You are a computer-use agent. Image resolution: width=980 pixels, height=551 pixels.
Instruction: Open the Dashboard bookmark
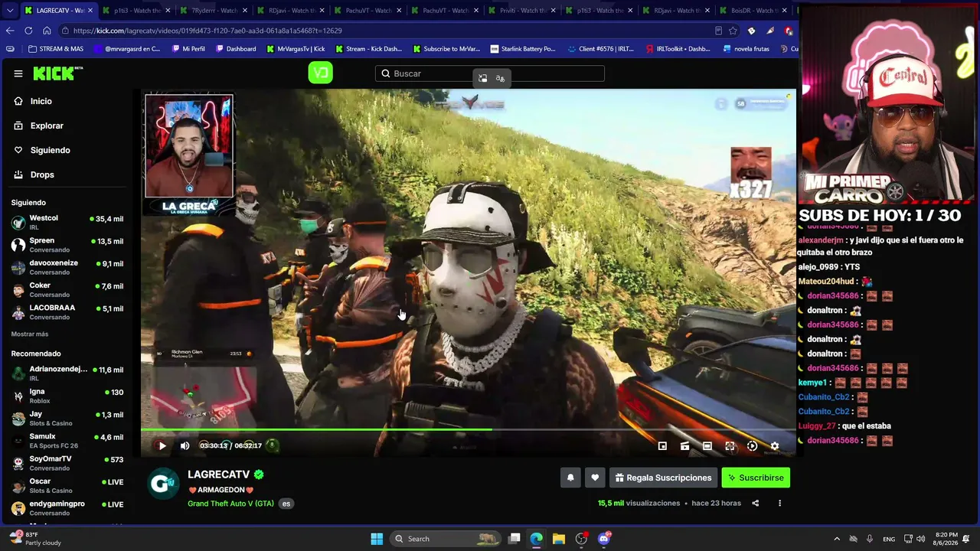coord(236,49)
